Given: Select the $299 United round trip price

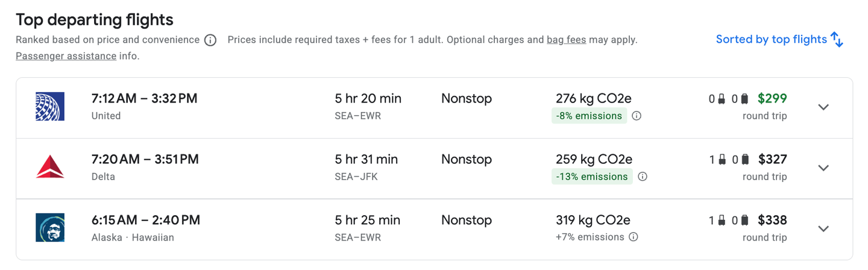Looking at the screenshot, I should point(772,99).
